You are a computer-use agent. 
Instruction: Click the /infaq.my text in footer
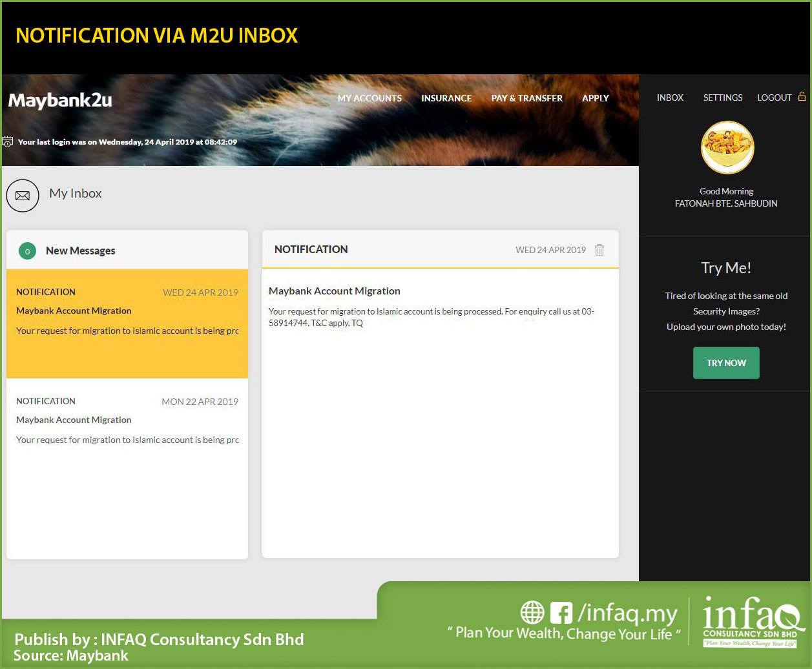point(628,613)
